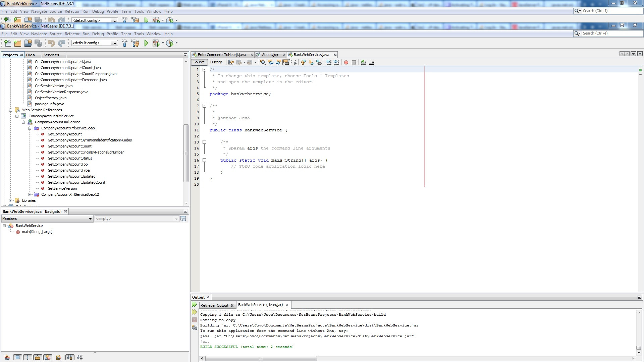Select ObjectFactory.java in Projects tree
This screenshot has height=362, width=644.
point(51,98)
